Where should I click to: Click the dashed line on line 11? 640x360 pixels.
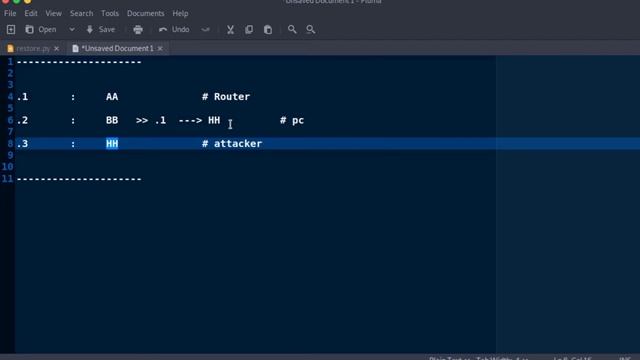click(x=79, y=179)
